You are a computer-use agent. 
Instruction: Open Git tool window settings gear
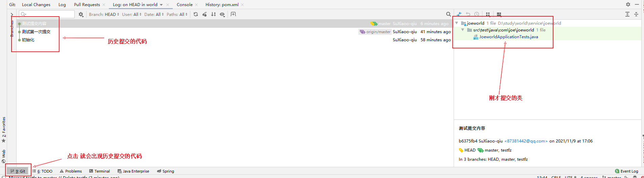628,4
